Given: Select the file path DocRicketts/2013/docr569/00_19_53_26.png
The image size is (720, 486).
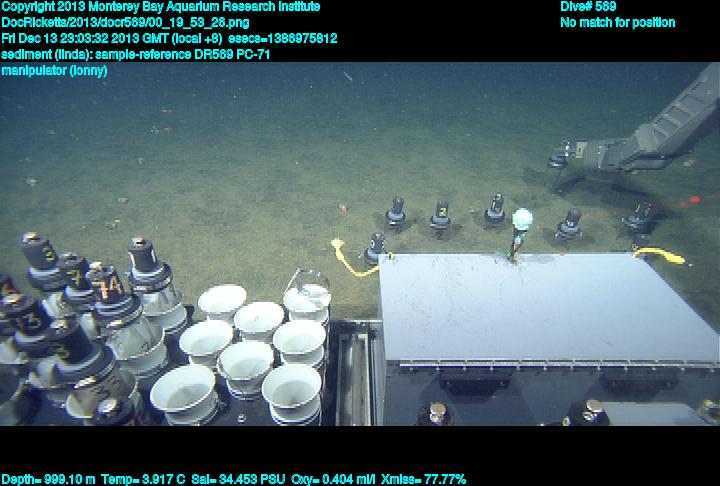Looking at the screenshot, I should click(x=125, y=23).
